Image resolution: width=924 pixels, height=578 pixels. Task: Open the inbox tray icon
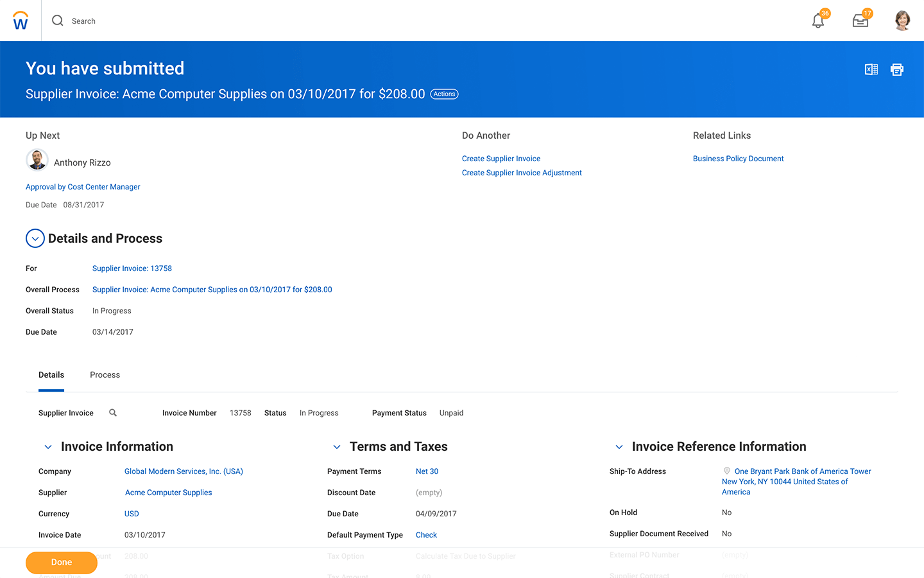point(860,21)
